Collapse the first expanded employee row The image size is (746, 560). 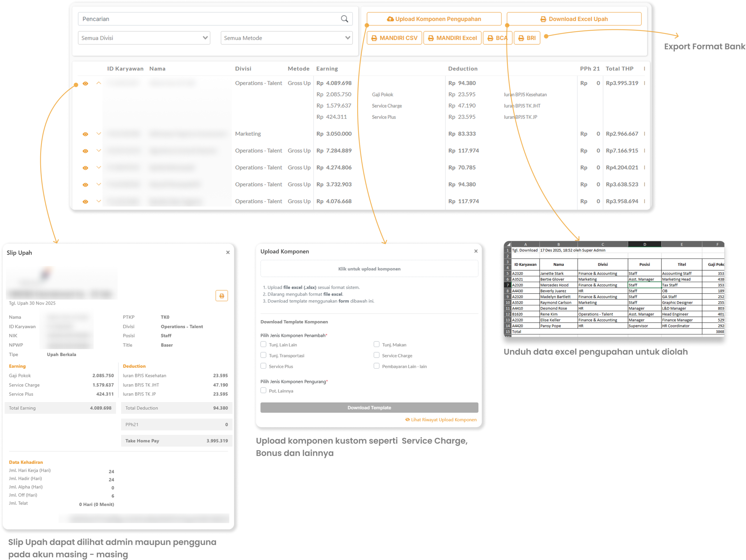coord(99,83)
